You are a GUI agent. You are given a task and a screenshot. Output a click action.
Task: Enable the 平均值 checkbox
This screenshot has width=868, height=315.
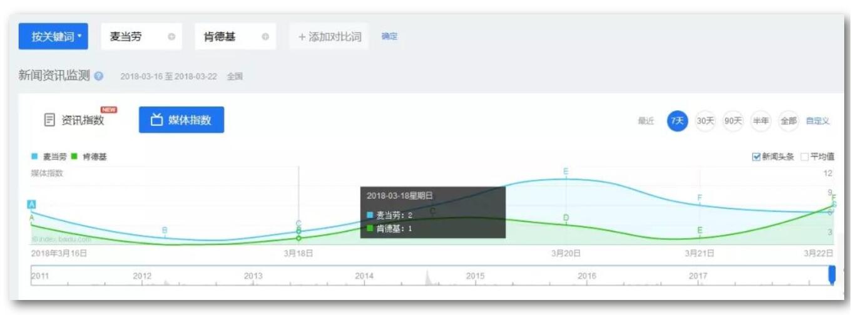point(805,157)
